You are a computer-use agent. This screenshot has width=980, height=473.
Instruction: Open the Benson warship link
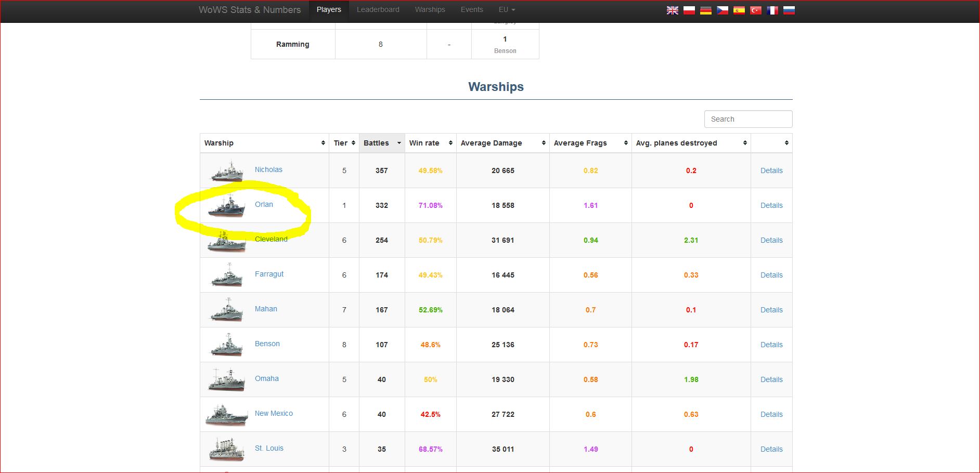(267, 344)
